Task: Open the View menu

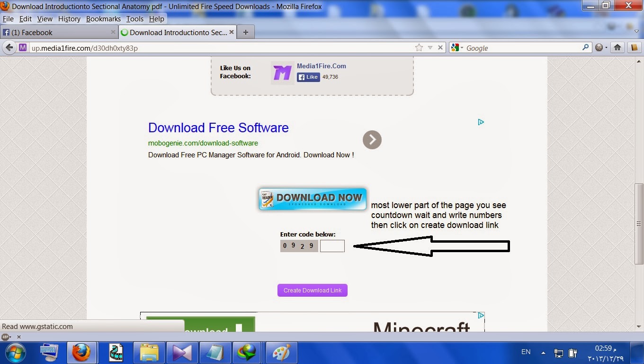Action: point(45,19)
